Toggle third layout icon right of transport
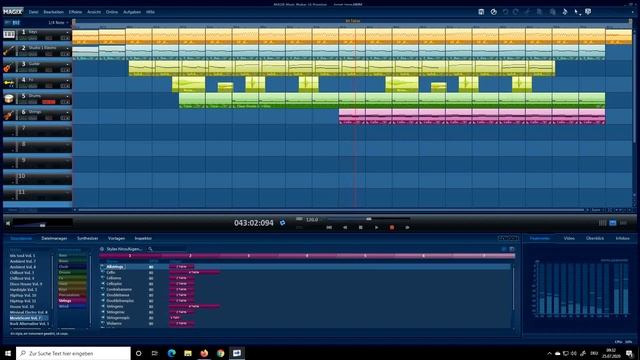The height and width of the screenshot is (360, 640). (x=623, y=223)
